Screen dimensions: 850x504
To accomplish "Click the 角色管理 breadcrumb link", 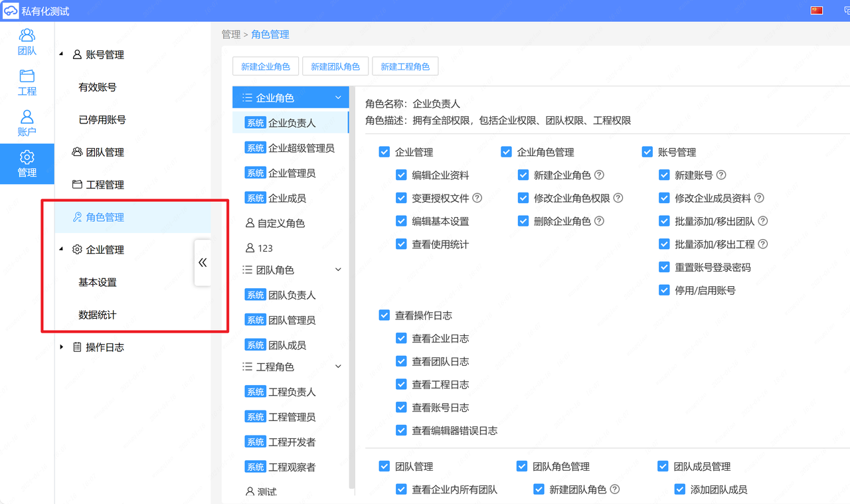I will [x=270, y=35].
